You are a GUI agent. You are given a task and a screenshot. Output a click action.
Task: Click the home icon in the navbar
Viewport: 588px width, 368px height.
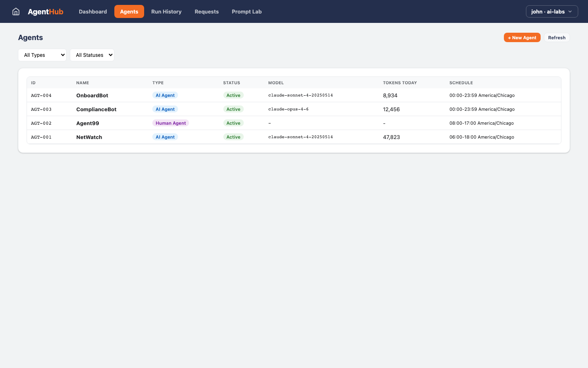[x=16, y=11]
